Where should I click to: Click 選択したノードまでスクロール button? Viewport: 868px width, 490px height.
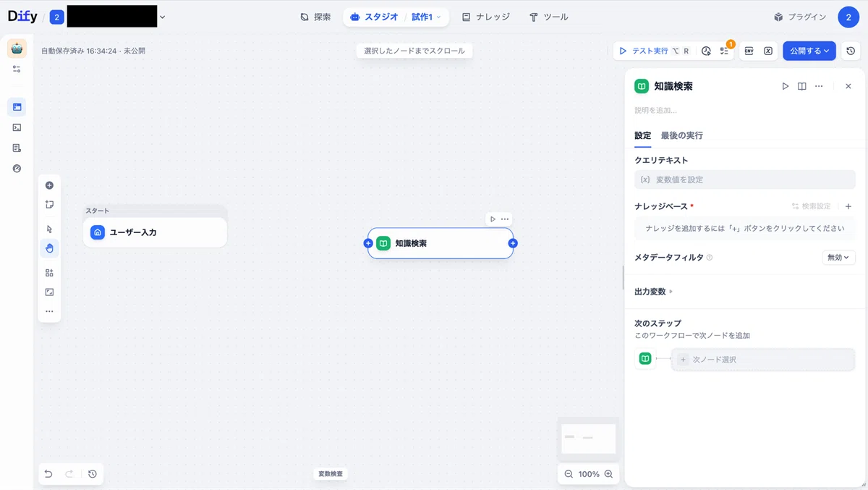pos(414,51)
